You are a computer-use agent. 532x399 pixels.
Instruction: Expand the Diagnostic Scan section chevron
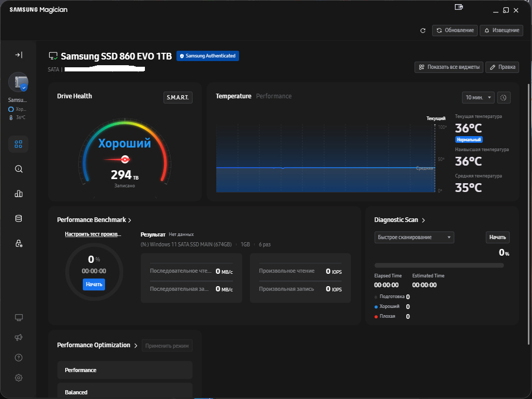[423, 220]
